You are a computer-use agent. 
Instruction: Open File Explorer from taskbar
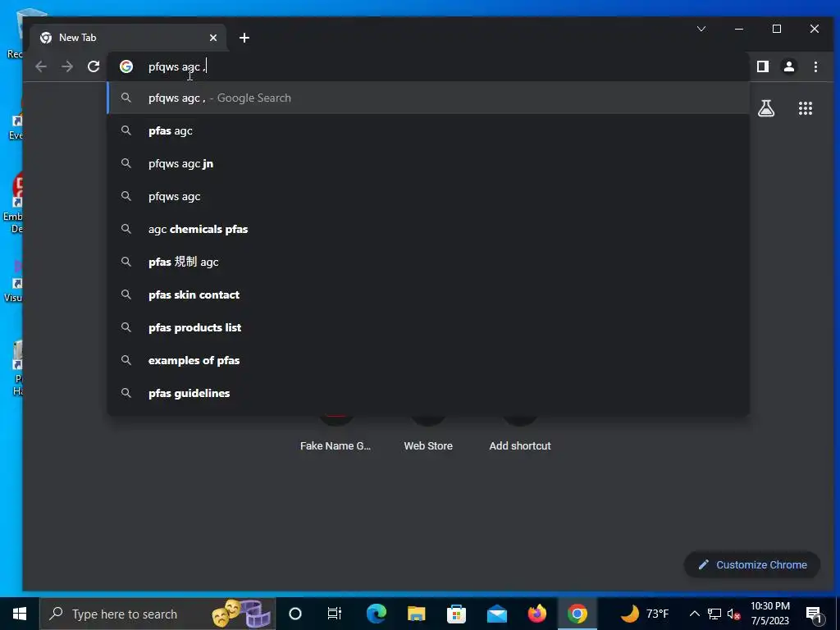416,614
